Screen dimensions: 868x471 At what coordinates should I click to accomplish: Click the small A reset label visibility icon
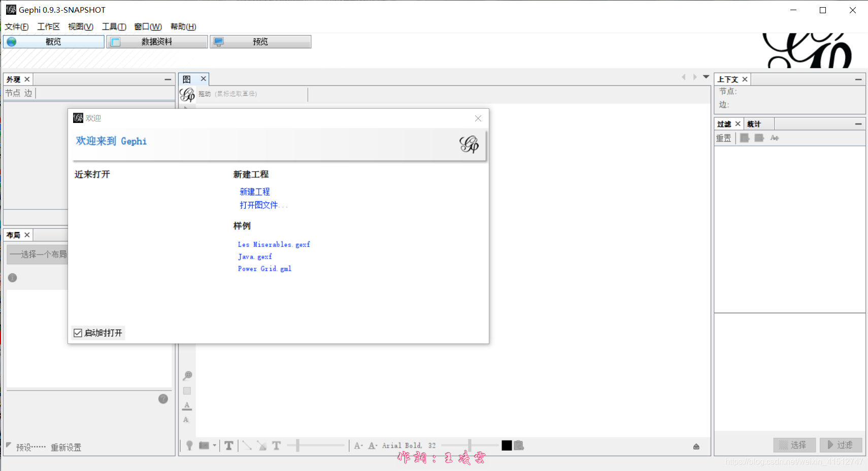186,420
